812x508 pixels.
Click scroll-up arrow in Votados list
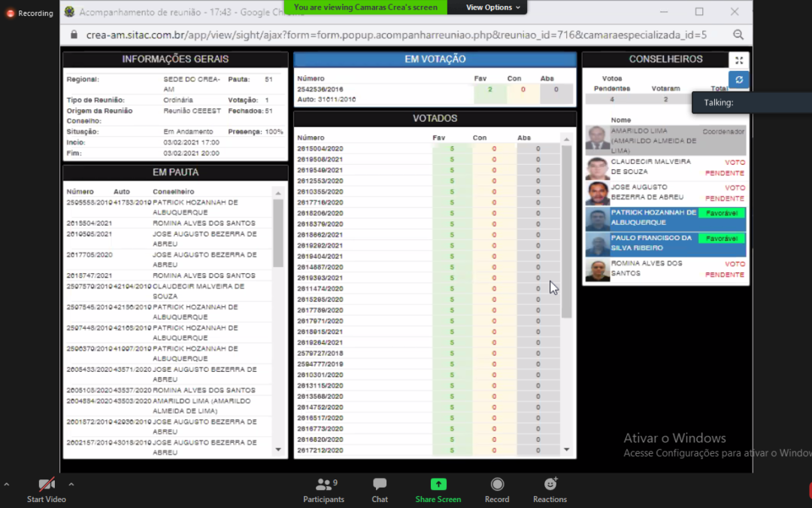tap(567, 139)
